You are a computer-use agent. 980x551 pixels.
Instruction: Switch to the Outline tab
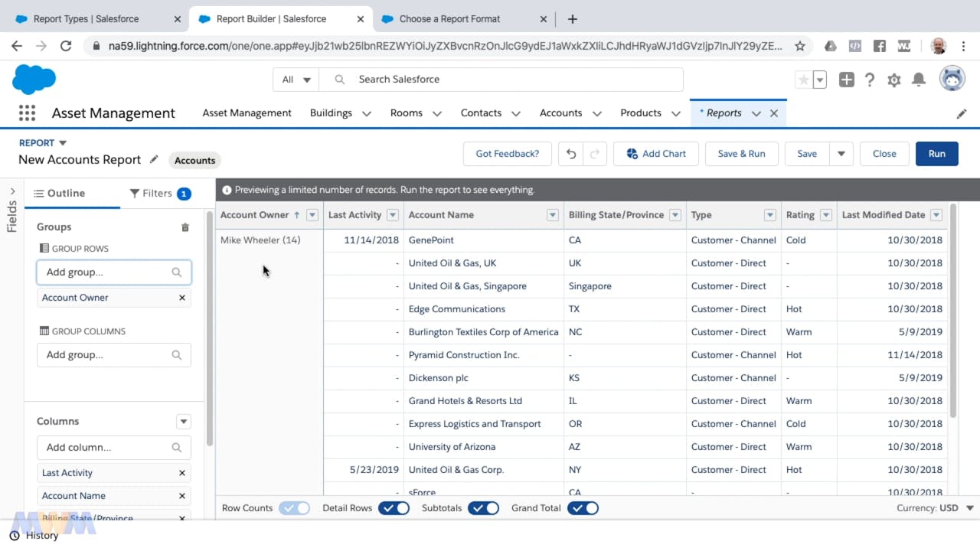[60, 194]
